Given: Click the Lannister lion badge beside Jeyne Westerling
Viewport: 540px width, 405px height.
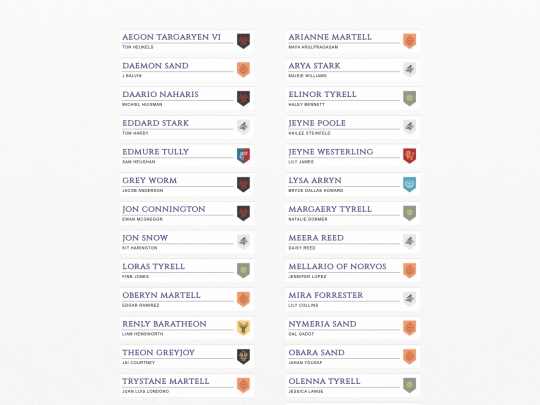Looking at the screenshot, I should [409, 156].
